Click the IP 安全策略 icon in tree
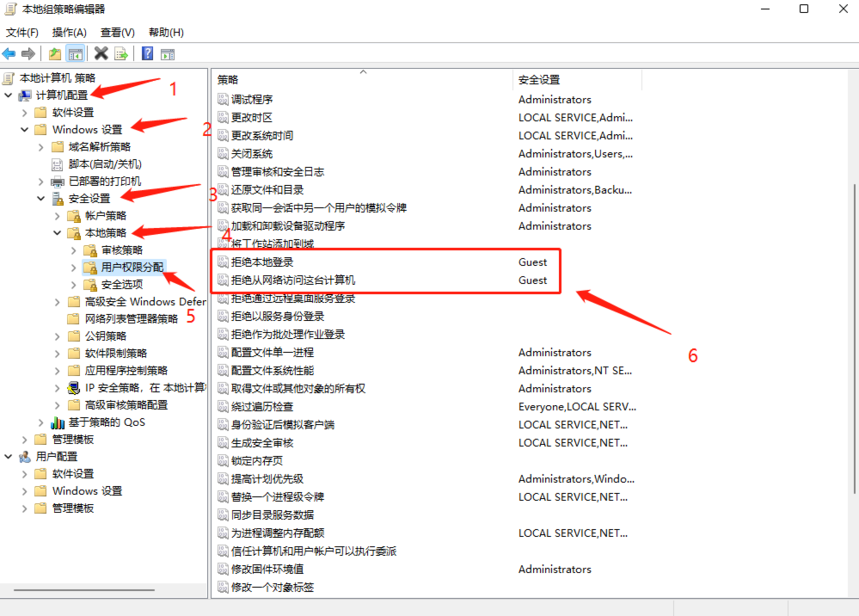This screenshot has width=859, height=616. coord(74,388)
